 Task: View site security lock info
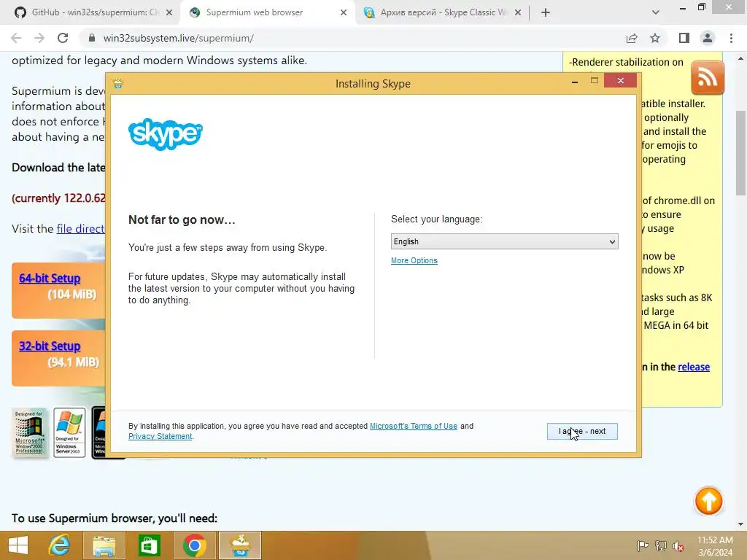point(92,38)
